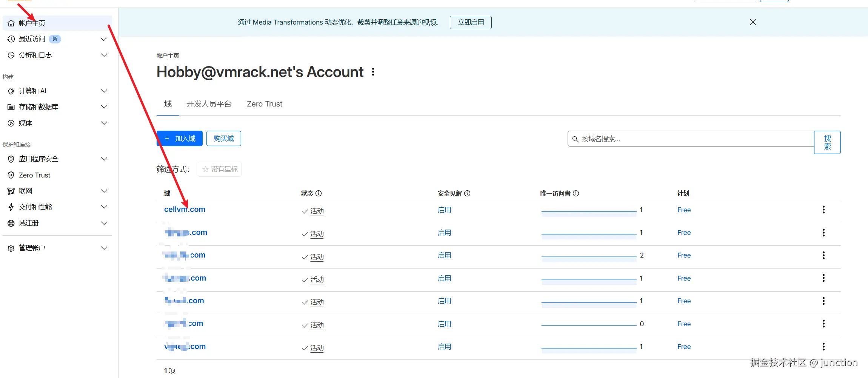Expand the 应用程序安全 chevron
Image resolution: width=868 pixels, height=378 pixels.
click(x=104, y=159)
